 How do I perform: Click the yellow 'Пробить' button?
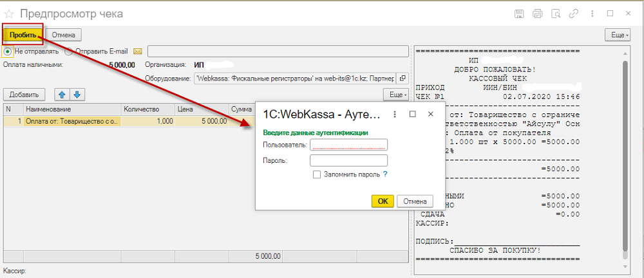(x=23, y=35)
